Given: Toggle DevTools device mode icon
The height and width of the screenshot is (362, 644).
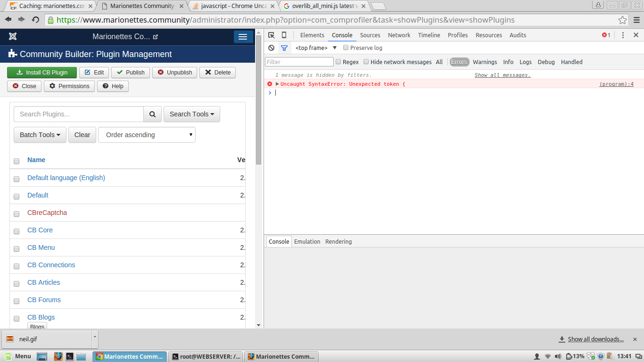Looking at the screenshot, I should tap(284, 35).
